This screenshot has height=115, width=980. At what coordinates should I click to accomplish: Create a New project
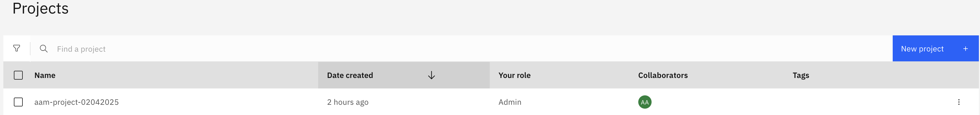(x=935, y=49)
